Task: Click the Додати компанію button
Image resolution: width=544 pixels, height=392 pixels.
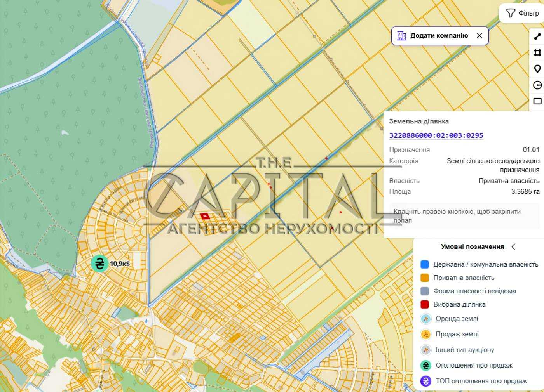Action: pos(439,36)
